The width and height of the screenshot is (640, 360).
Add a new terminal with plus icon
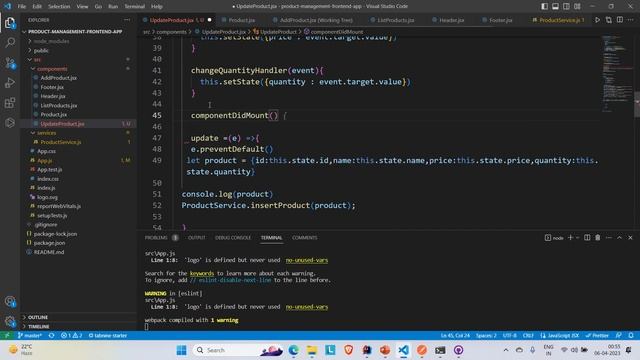click(x=570, y=238)
